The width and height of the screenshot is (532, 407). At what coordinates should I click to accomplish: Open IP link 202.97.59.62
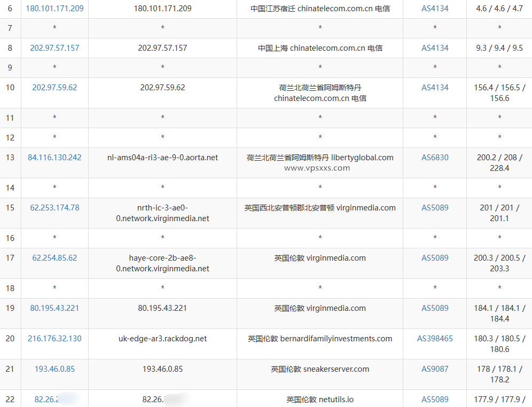click(x=54, y=88)
